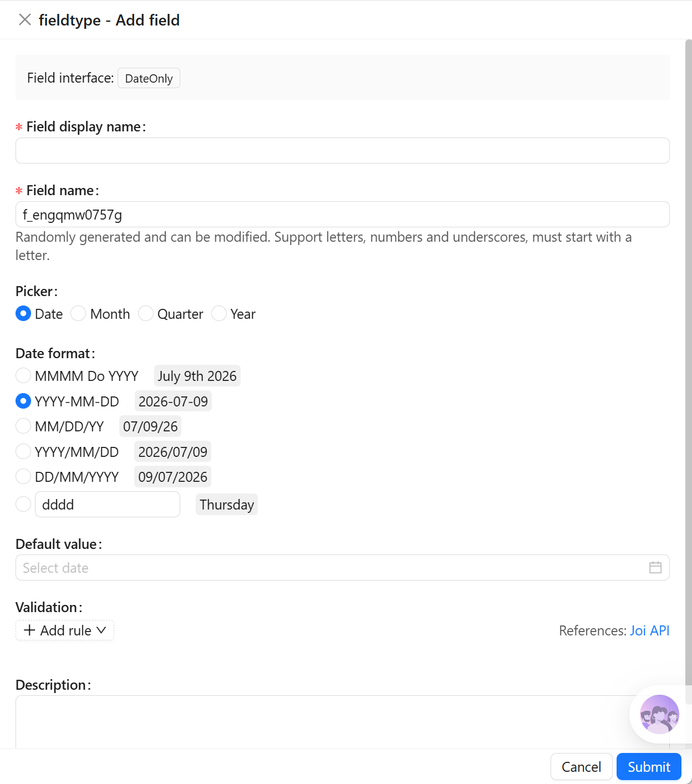Screen dimensions: 692x784
Task: Open the Select date default value picker
Action: [342, 568]
